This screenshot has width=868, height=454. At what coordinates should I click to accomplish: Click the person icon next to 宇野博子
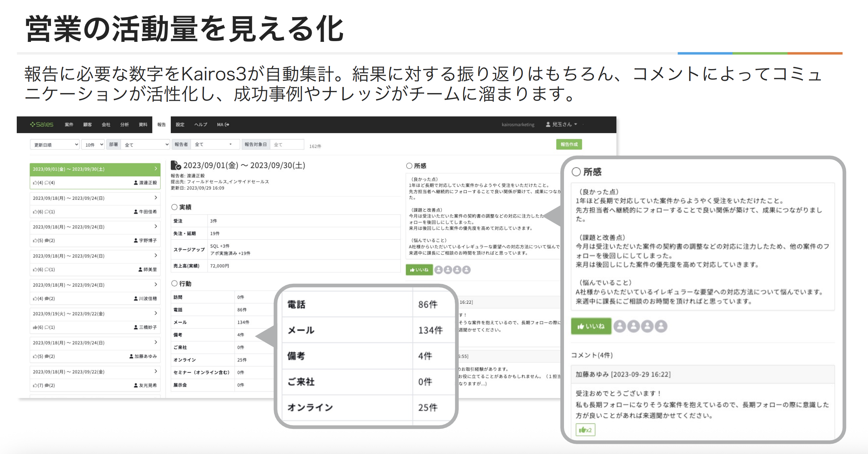(x=135, y=240)
